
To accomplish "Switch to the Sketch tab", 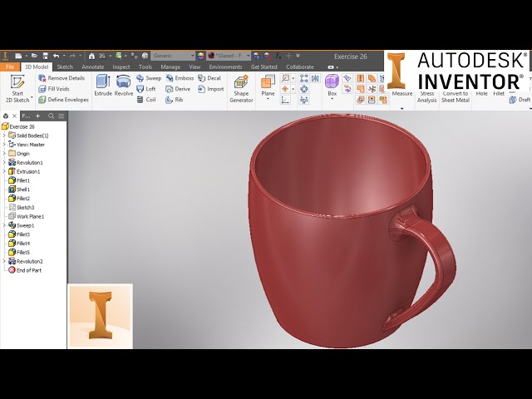I will pos(65,66).
